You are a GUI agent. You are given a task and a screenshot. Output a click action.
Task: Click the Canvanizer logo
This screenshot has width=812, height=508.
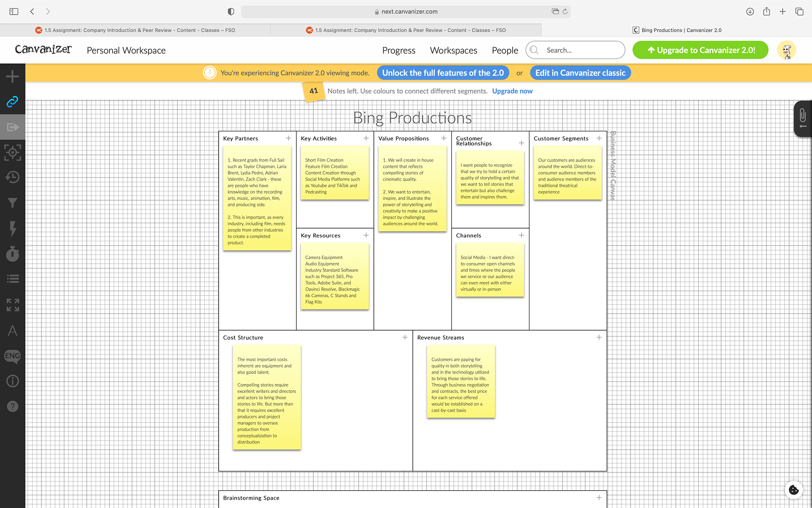[x=43, y=50]
